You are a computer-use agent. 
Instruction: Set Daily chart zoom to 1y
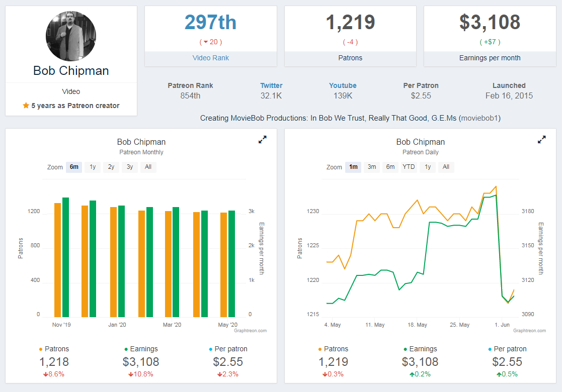428,167
